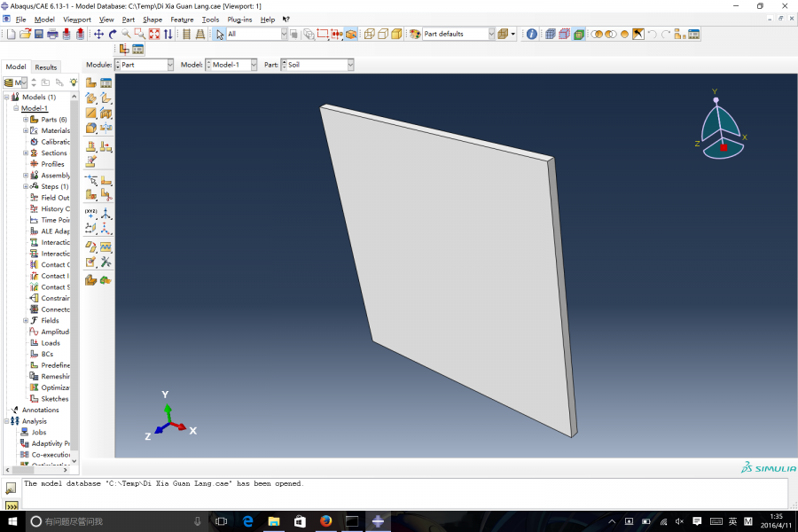This screenshot has width=798, height=532.
Task: Select the Rotate View tool
Action: pos(113,34)
